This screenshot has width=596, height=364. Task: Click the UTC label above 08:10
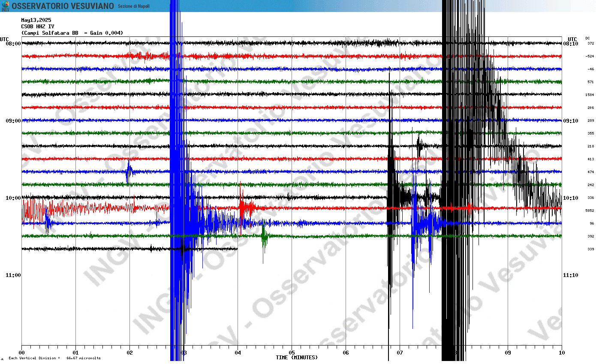click(x=572, y=39)
